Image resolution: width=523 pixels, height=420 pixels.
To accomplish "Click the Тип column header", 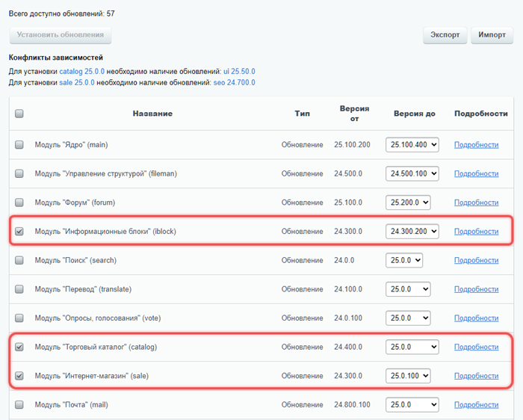I will 302,114.
